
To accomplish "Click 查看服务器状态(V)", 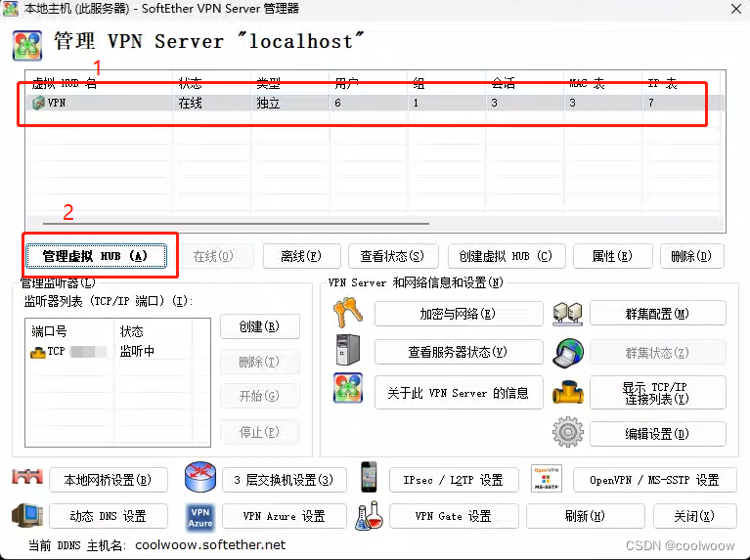I will pyautogui.click(x=459, y=352).
